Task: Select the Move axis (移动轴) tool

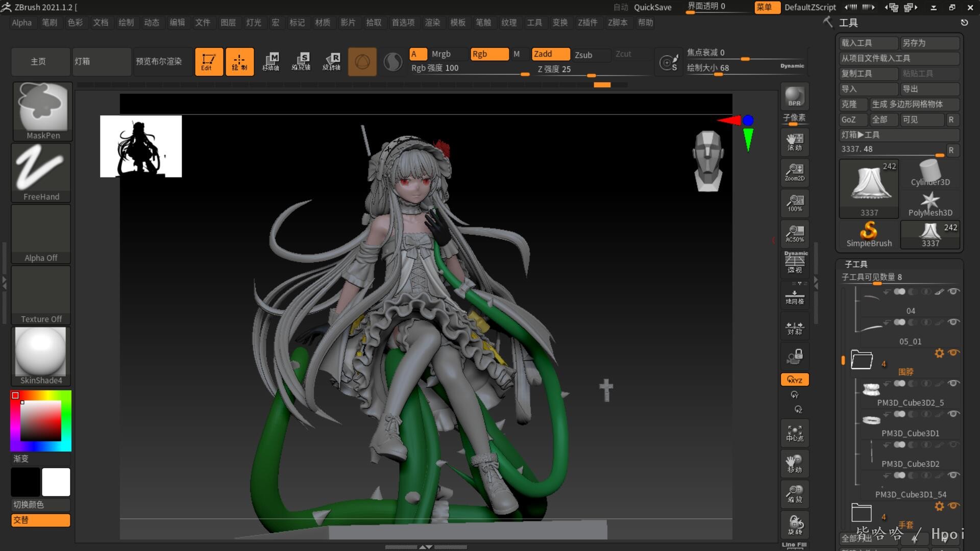Action: tap(271, 62)
